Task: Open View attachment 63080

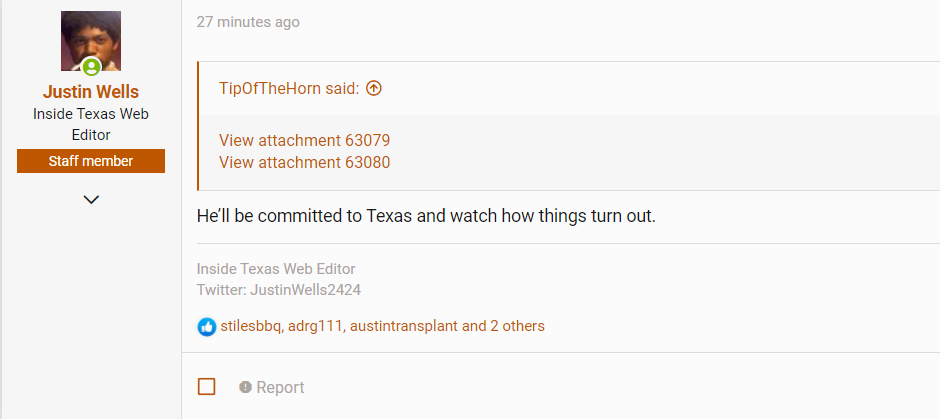Action: pyautogui.click(x=304, y=162)
